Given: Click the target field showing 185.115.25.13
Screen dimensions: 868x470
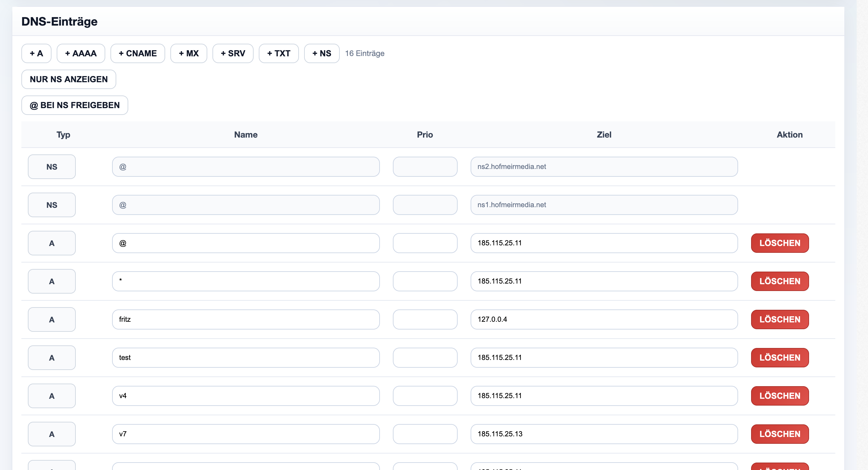Looking at the screenshot, I should (x=604, y=434).
